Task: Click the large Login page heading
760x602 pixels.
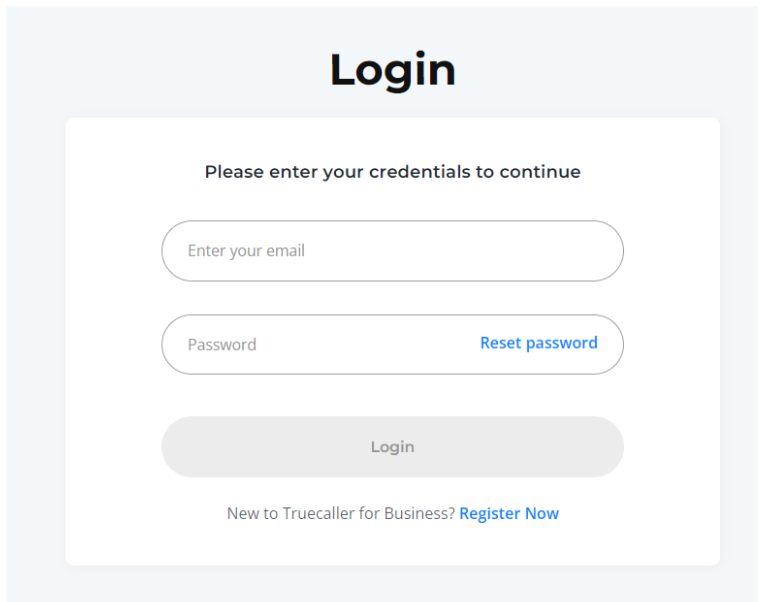Action: tap(392, 70)
